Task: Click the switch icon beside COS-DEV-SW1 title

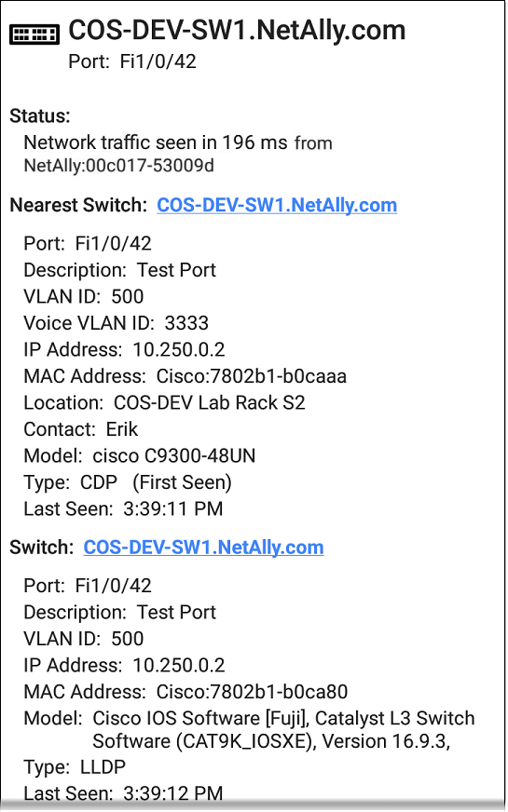Action: pyautogui.click(x=34, y=34)
